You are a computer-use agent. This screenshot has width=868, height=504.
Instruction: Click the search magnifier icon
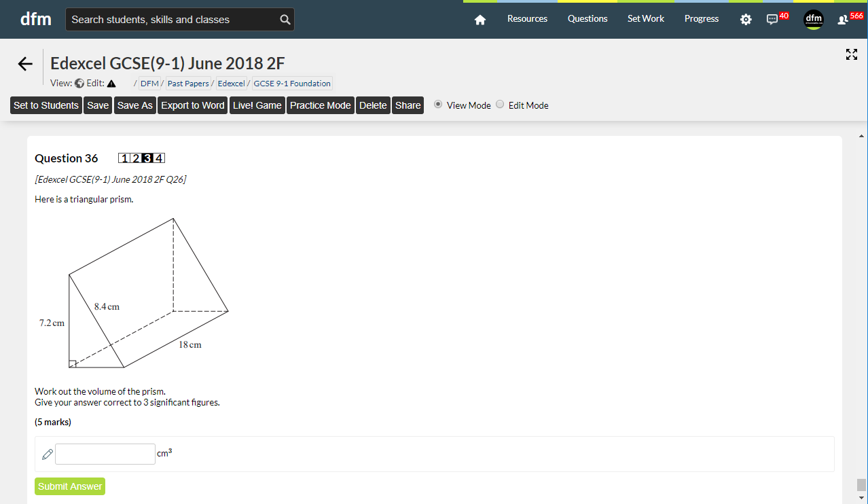[285, 20]
